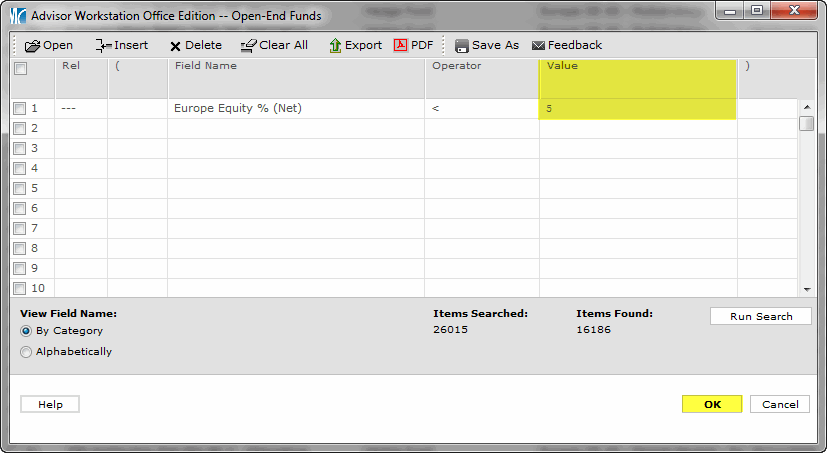Check the checkbox for row 5

click(x=19, y=188)
